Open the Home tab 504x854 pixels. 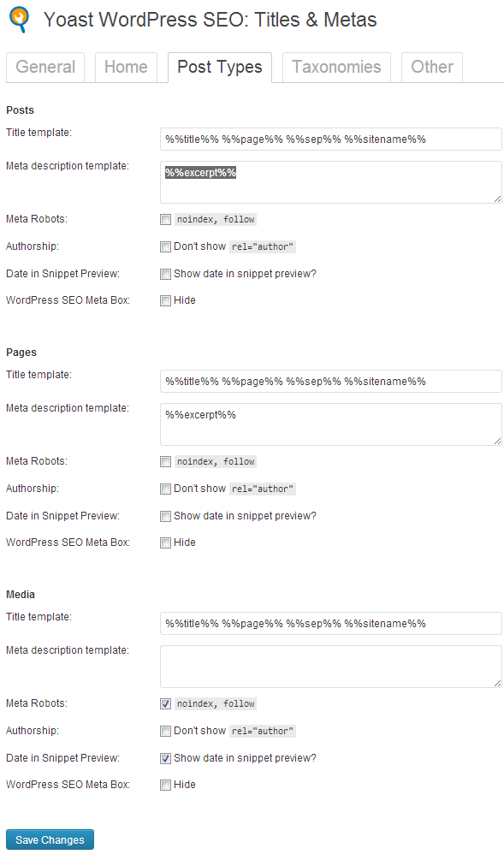click(x=126, y=67)
